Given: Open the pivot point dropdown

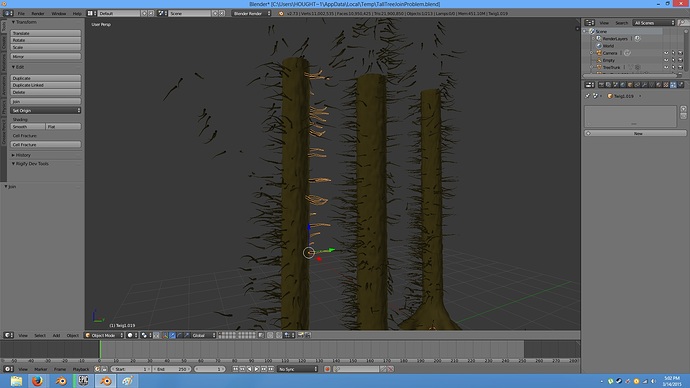Looking at the screenshot, I should (x=146, y=335).
